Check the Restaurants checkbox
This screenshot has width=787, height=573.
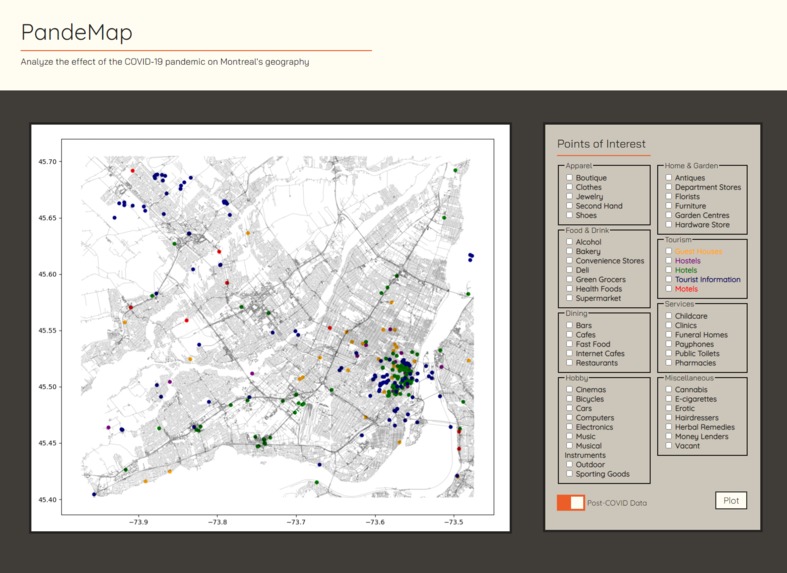(x=569, y=362)
